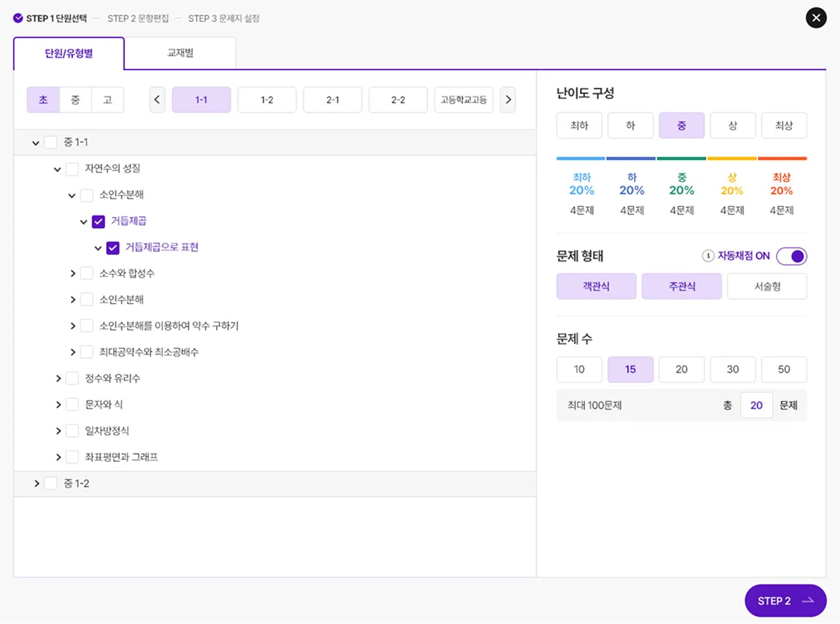Screen dimensions: 840x624
Task: Switch to the 교재별 tab
Action: pyautogui.click(x=180, y=53)
